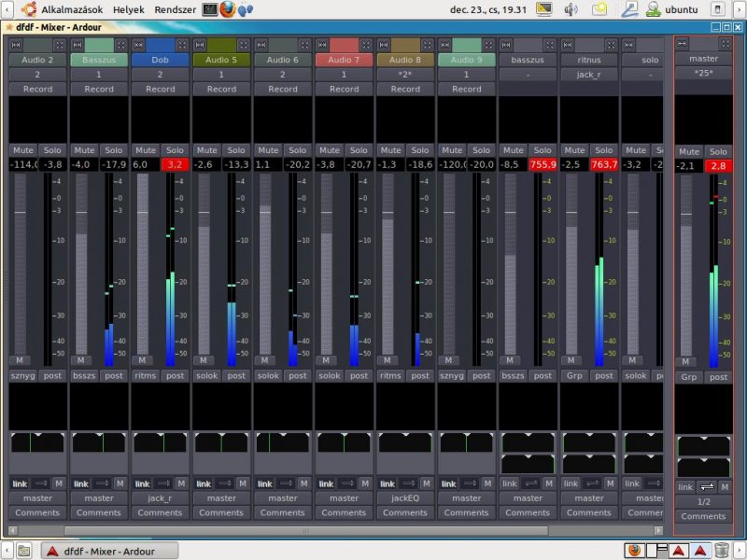Image resolution: width=747 pixels, height=560 pixels.
Task: Hide the ritnus bus strip via corner icon
Action: 611,45
